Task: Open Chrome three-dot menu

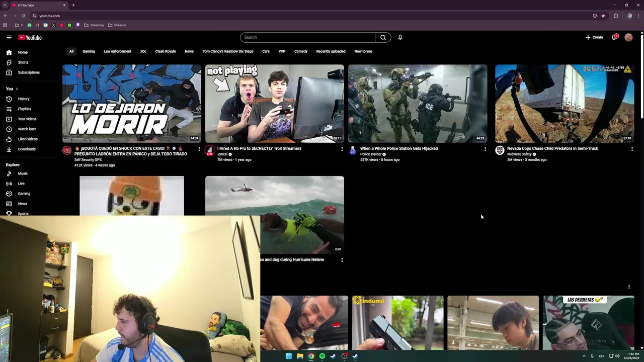Action: tap(639, 16)
